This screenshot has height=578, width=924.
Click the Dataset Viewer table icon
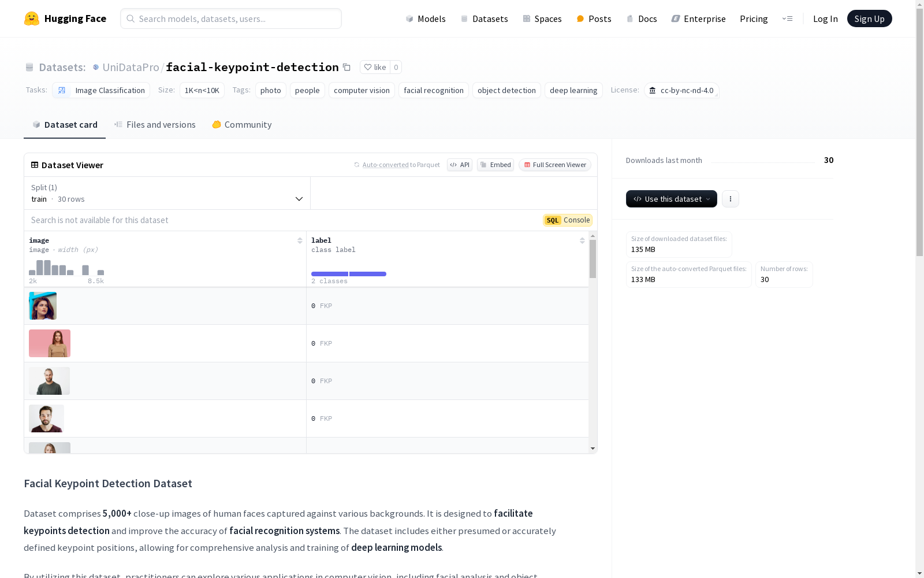click(35, 165)
